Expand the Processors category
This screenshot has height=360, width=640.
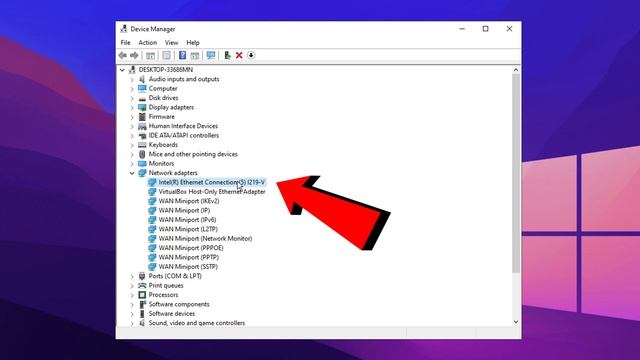click(x=132, y=296)
